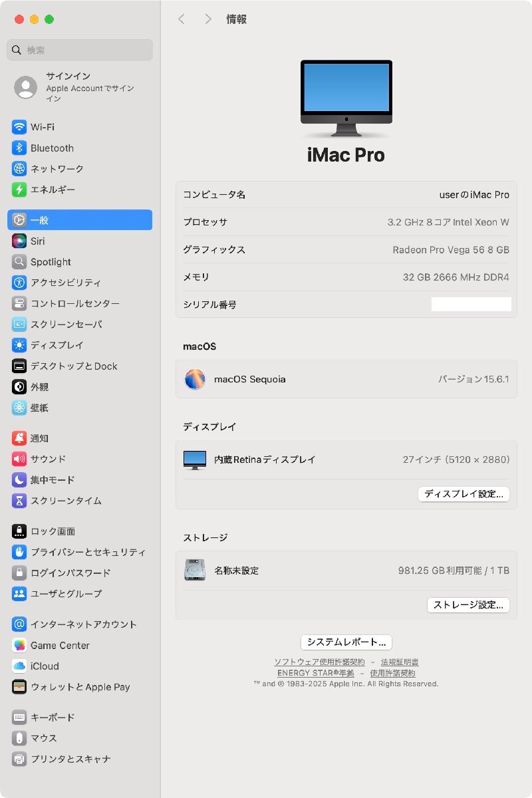Open Bluetooth settings icon

pos(19,148)
